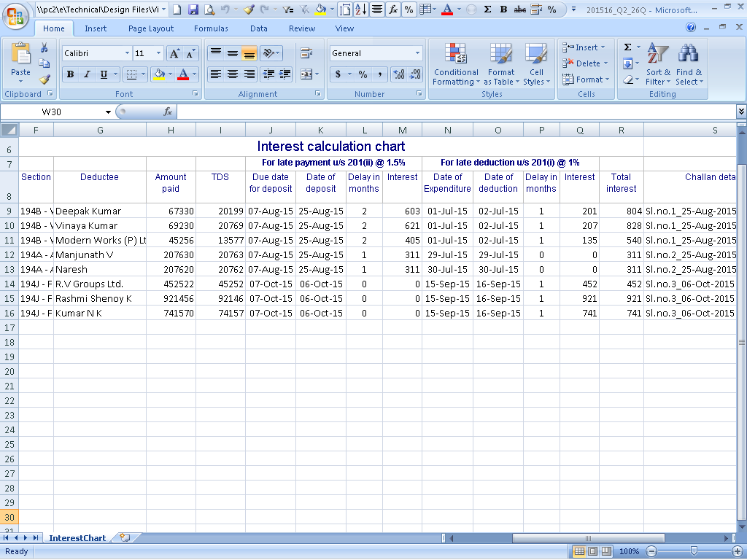Toggle Italic formatting in Font group
This screenshot has height=560, width=747.
pyautogui.click(x=87, y=74)
